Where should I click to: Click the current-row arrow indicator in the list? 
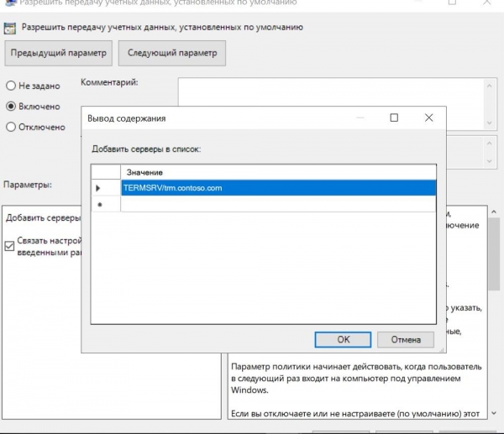pyautogui.click(x=99, y=188)
